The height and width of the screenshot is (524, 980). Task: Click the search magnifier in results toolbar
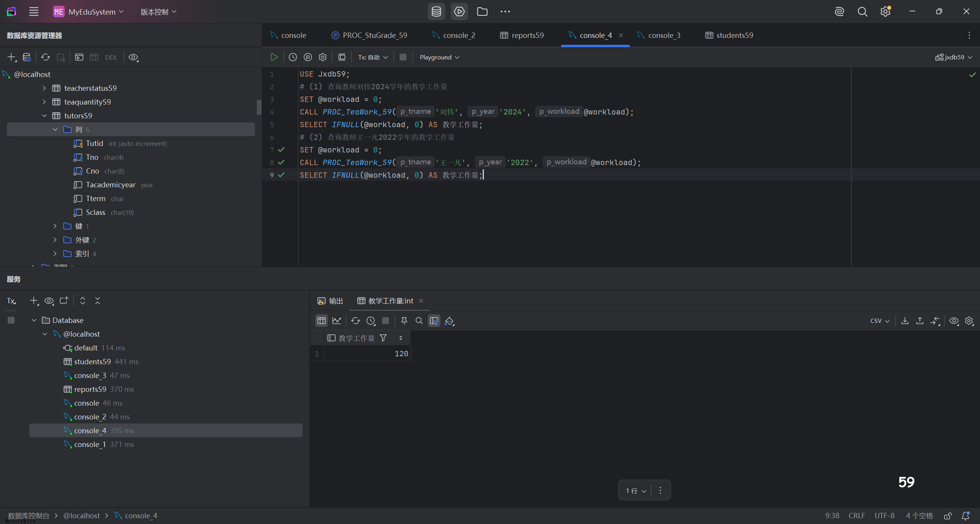tap(419, 321)
